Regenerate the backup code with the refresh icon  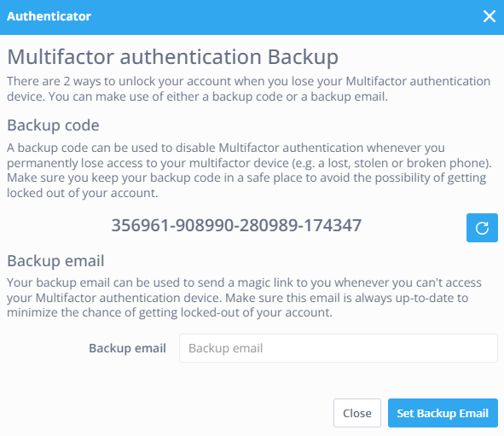pyautogui.click(x=482, y=228)
